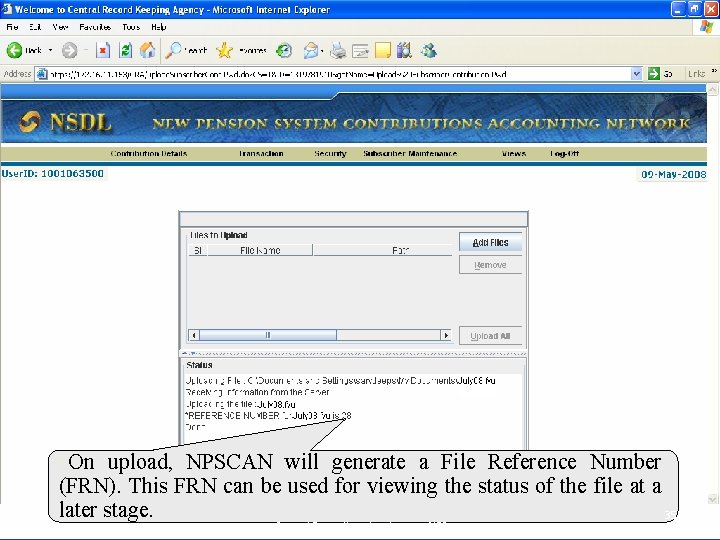Click the Forward arrow button

(69, 50)
